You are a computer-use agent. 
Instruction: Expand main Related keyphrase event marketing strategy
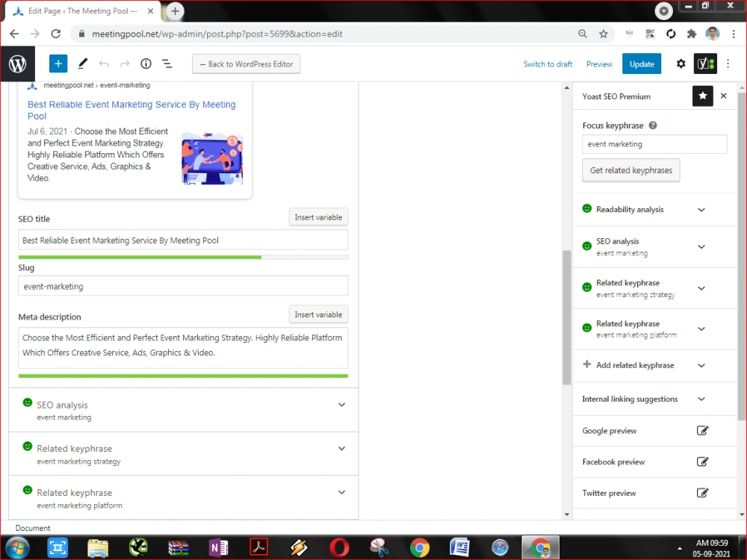coord(184,454)
